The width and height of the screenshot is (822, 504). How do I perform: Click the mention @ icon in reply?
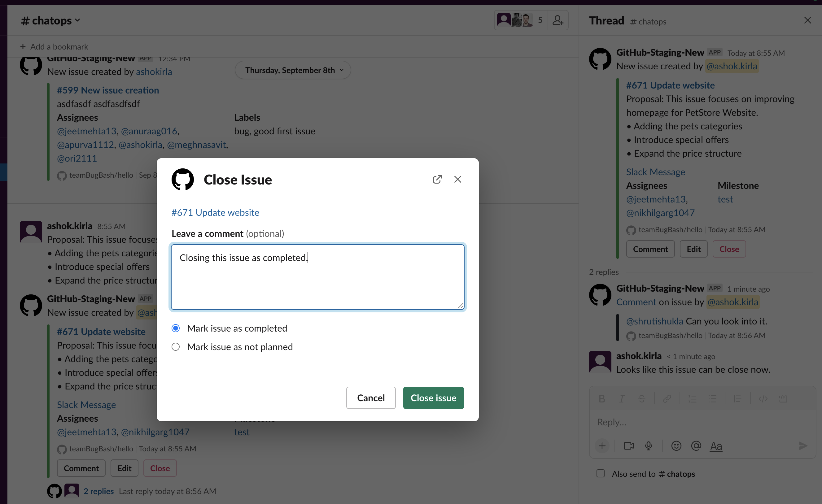tap(696, 446)
